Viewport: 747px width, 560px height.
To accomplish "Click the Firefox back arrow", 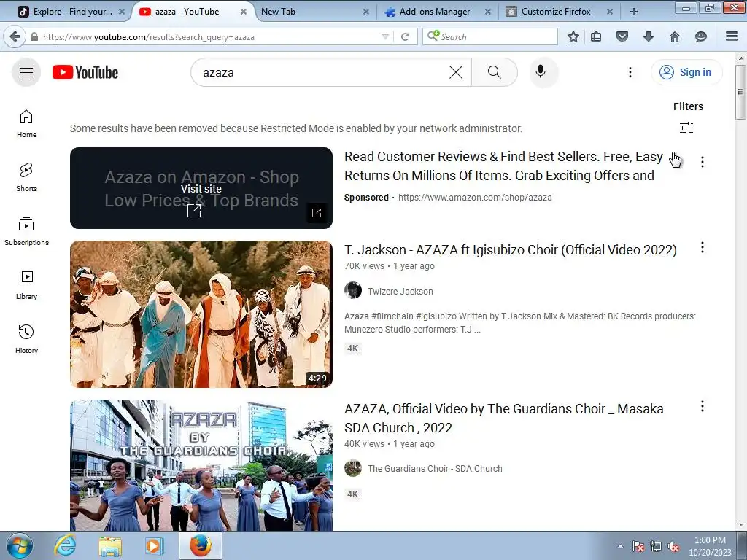I will (x=15, y=36).
